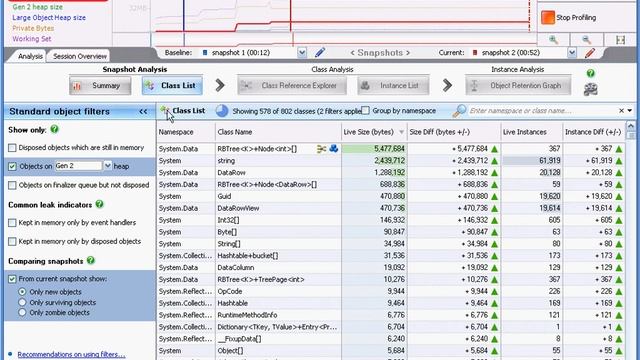Select Only surviving objects radio button

pos(22,302)
